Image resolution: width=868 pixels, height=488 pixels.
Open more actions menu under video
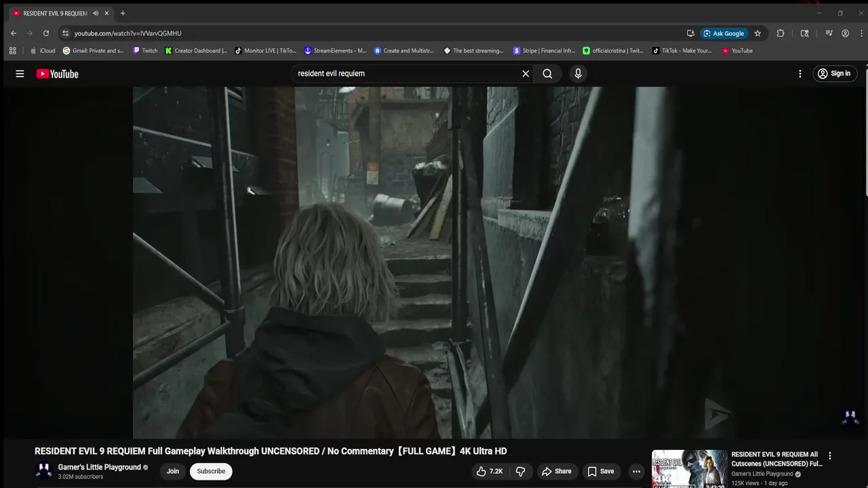point(636,472)
